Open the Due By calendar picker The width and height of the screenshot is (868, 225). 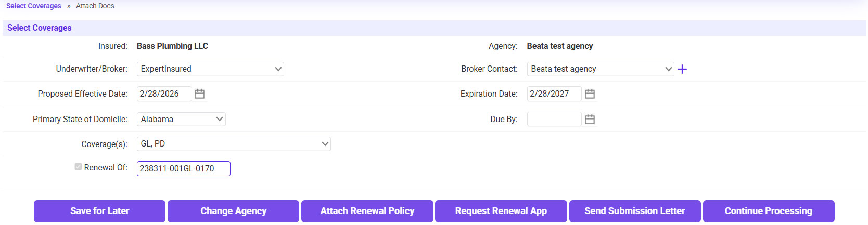click(x=590, y=120)
